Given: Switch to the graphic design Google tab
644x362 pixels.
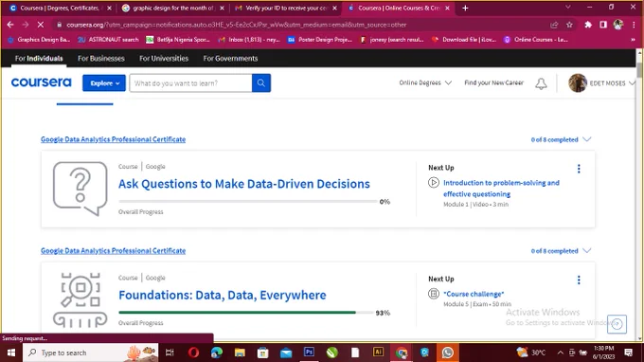Looking at the screenshot, I should [173, 8].
